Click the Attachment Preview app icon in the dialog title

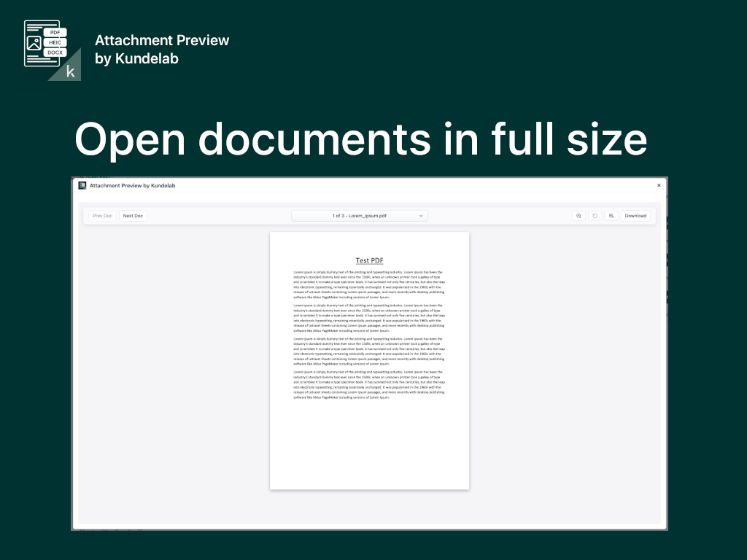(x=82, y=185)
